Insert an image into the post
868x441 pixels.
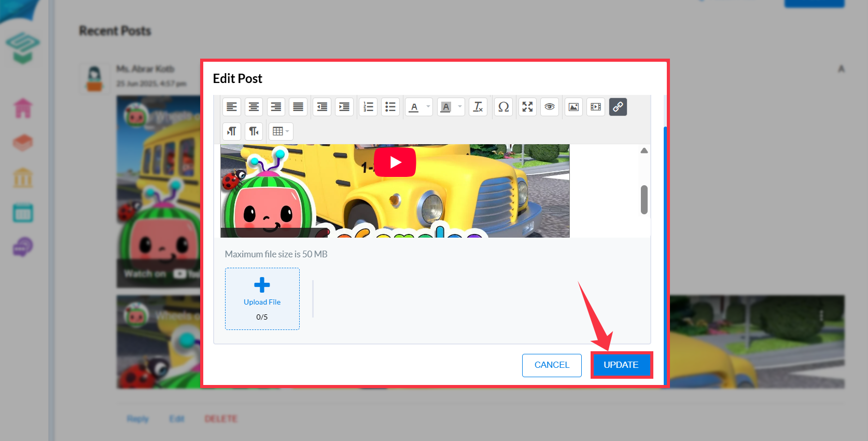pyautogui.click(x=573, y=107)
